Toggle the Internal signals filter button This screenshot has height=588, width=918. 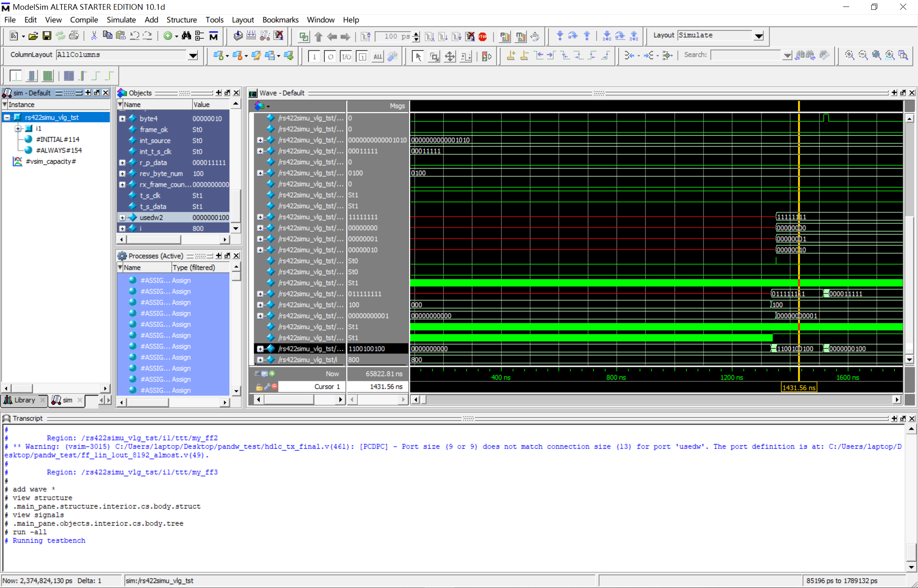coord(362,56)
